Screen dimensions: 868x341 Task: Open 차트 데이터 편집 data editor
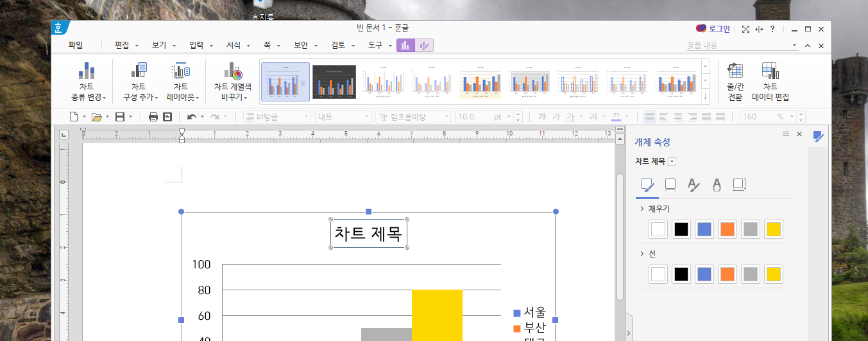(770, 82)
